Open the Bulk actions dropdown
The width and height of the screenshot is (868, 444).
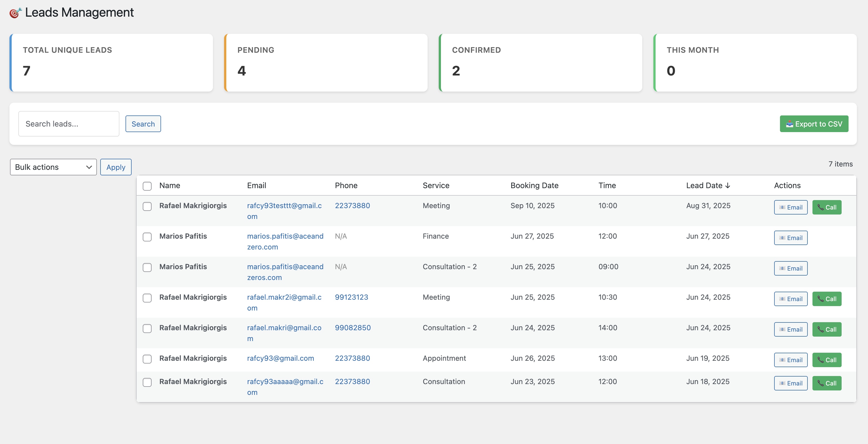pos(53,167)
